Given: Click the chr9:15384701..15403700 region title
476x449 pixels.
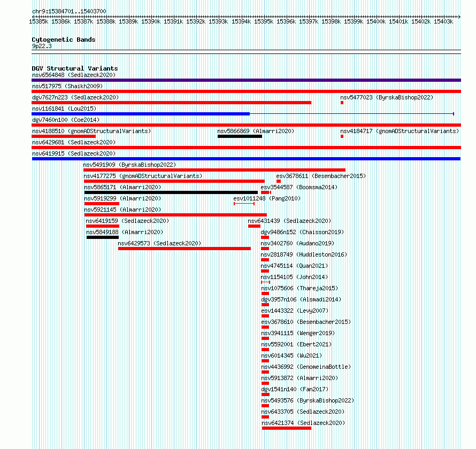Looking at the screenshot, I should [x=69, y=11].
